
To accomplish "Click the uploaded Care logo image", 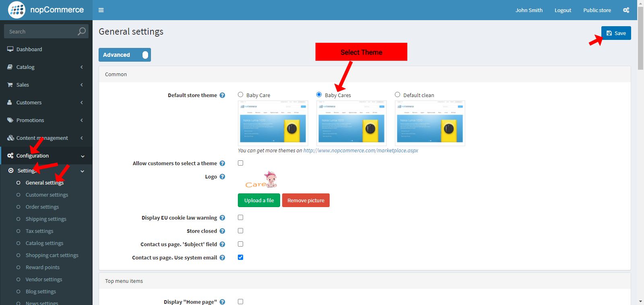I will click(261, 180).
